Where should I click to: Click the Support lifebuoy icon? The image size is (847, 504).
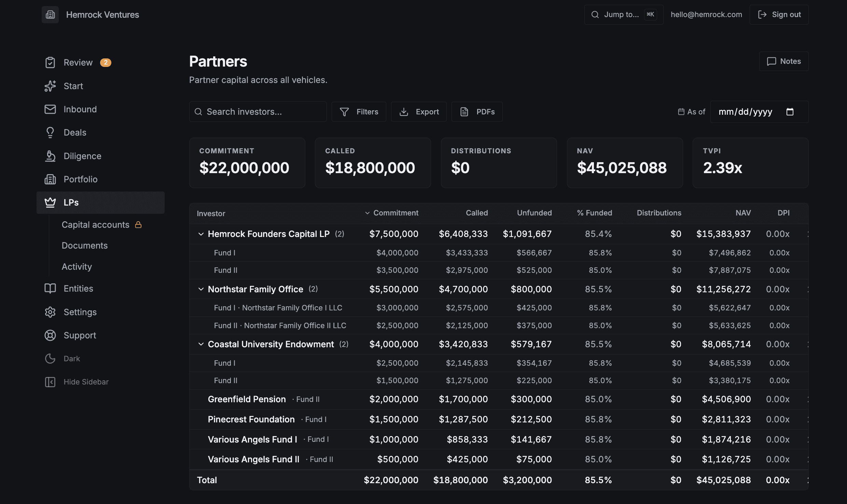pos(50,335)
